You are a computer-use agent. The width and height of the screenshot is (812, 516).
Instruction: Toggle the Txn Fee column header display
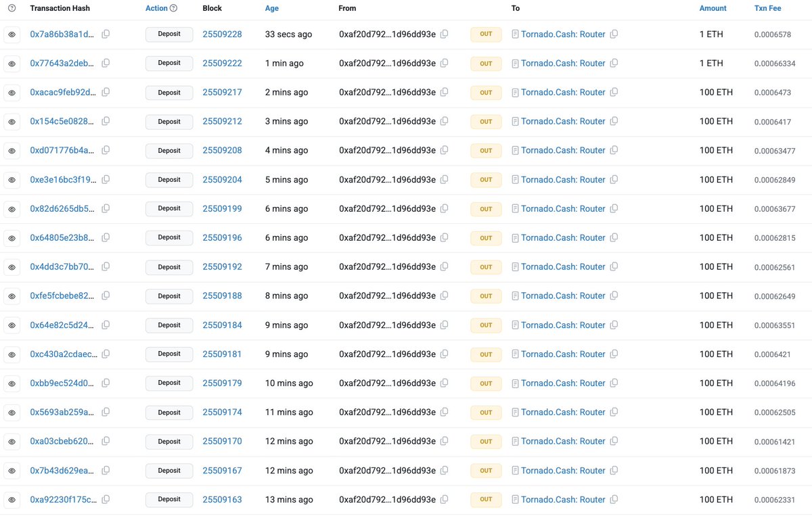pos(768,8)
